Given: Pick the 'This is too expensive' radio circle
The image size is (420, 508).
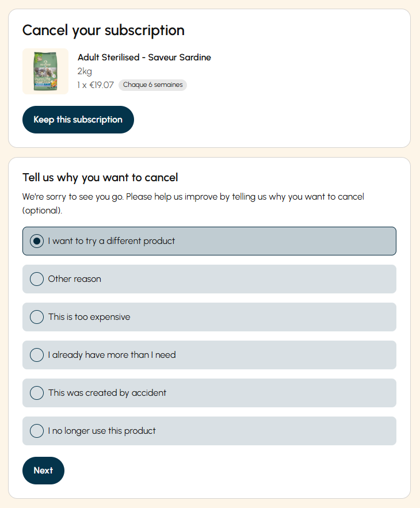Looking at the screenshot, I should click(37, 317).
